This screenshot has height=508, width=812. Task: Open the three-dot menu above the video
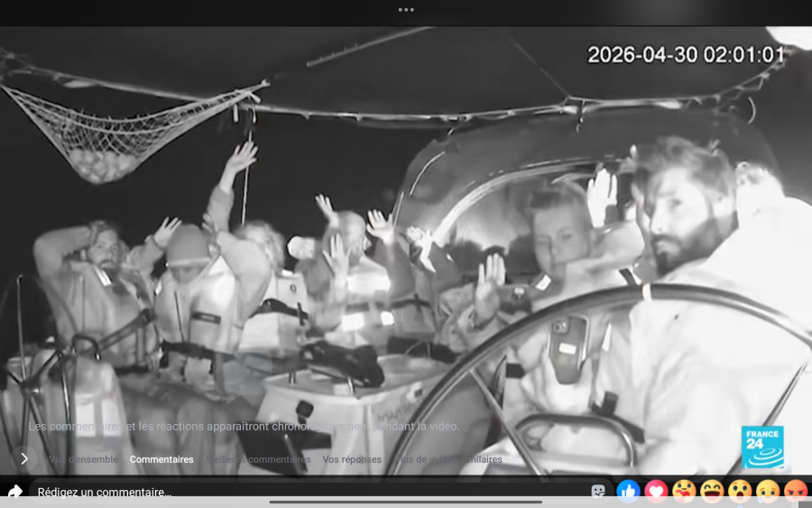[406, 10]
